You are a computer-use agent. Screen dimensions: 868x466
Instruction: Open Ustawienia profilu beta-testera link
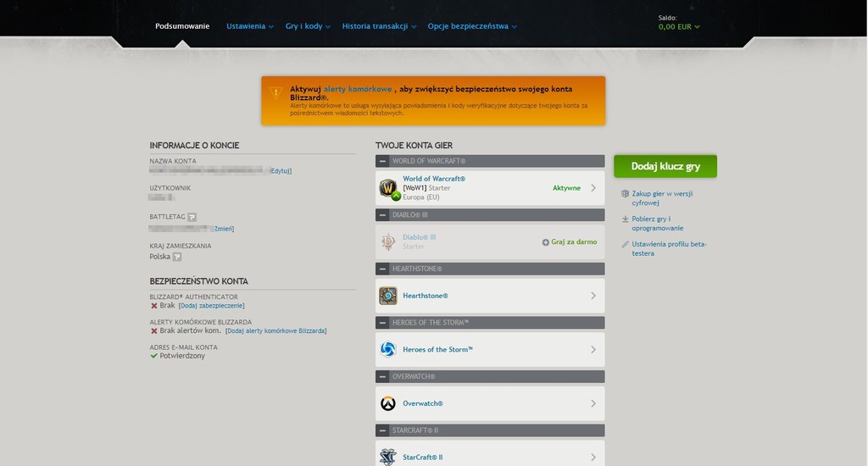tap(670, 248)
